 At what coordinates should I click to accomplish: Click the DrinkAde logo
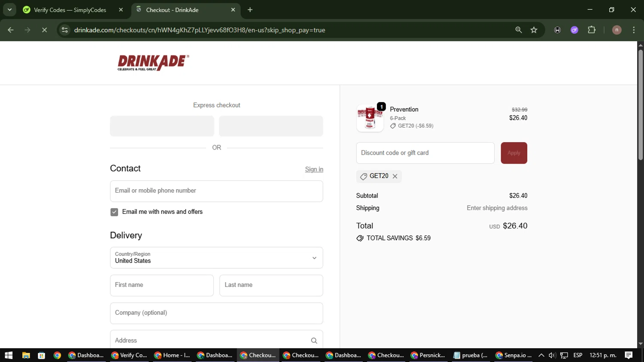[153, 63]
